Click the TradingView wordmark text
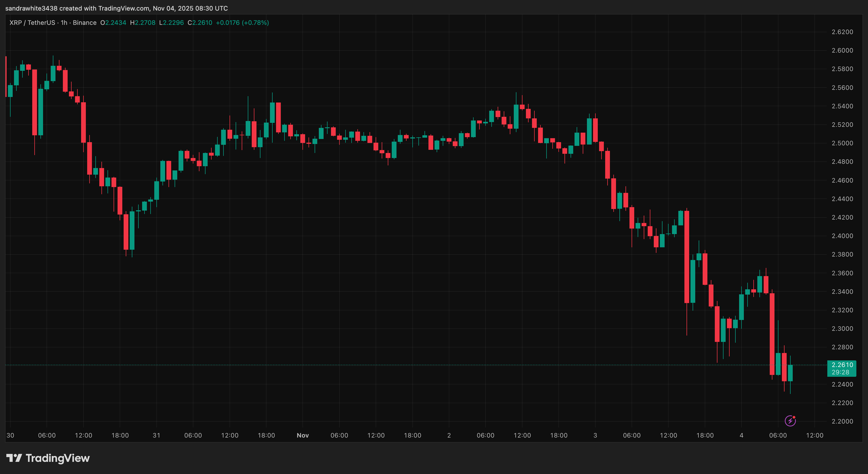 (57, 458)
